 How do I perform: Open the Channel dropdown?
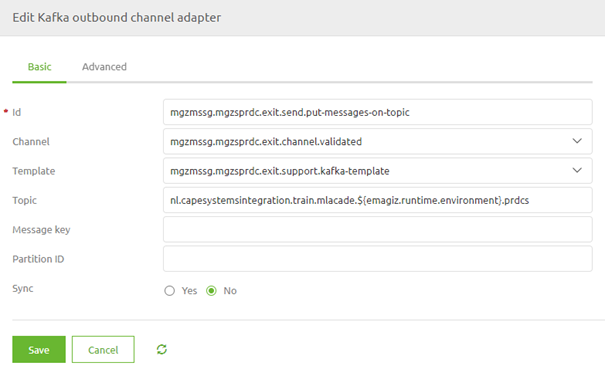tap(377, 142)
